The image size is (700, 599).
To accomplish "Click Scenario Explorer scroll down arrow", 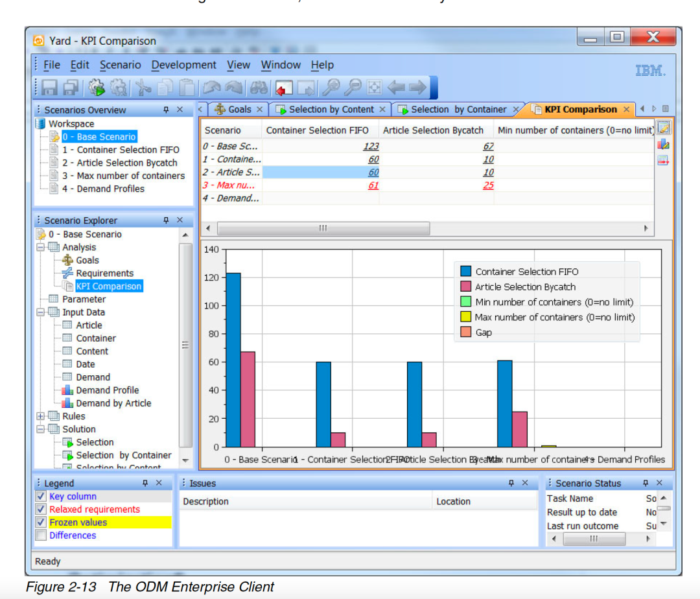I will click(186, 460).
